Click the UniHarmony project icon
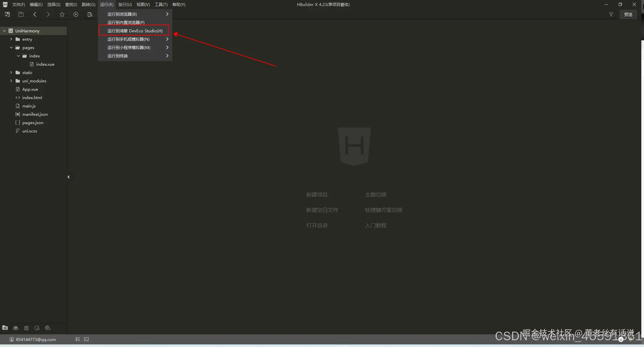 (x=11, y=31)
